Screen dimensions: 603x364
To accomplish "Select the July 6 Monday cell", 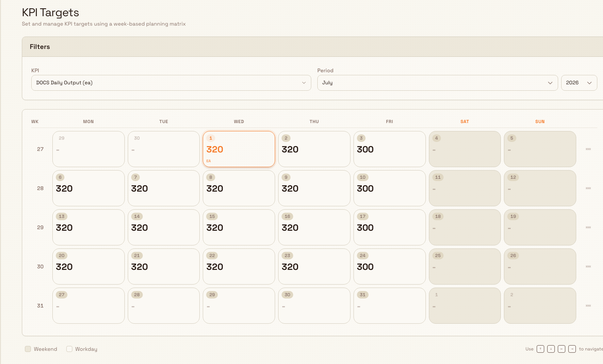I will coord(89,188).
